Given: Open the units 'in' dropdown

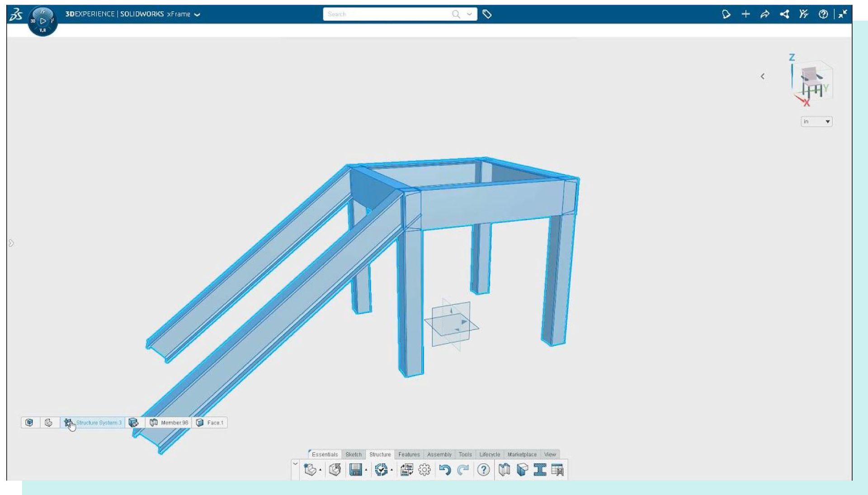Looking at the screenshot, I should click(x=816, y=122).
